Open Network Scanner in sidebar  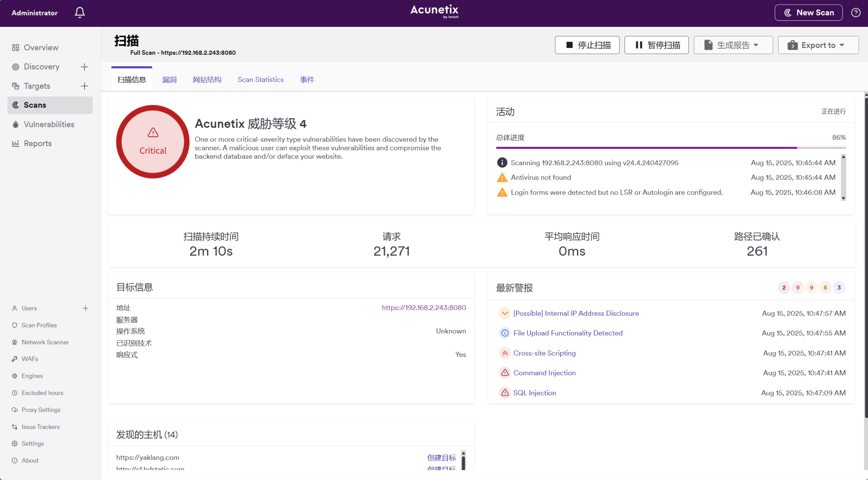click(x=45, y=342)
